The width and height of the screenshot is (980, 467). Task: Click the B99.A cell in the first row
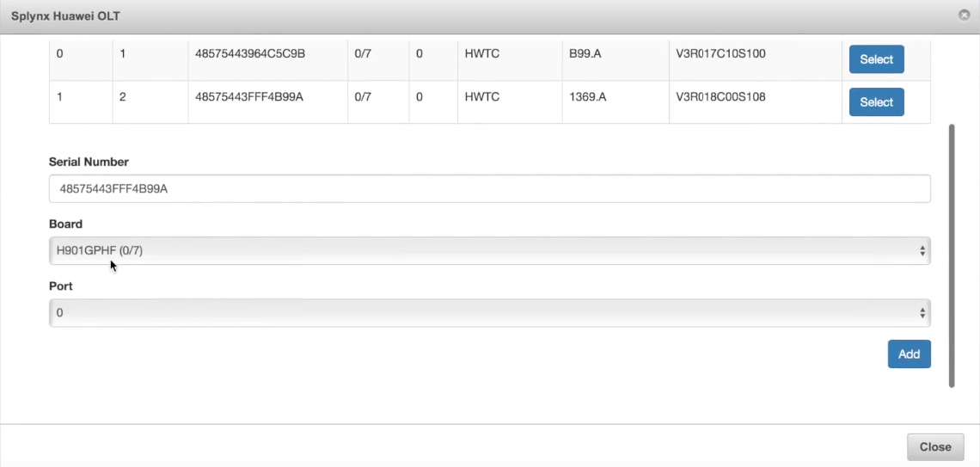coord(585,54)
